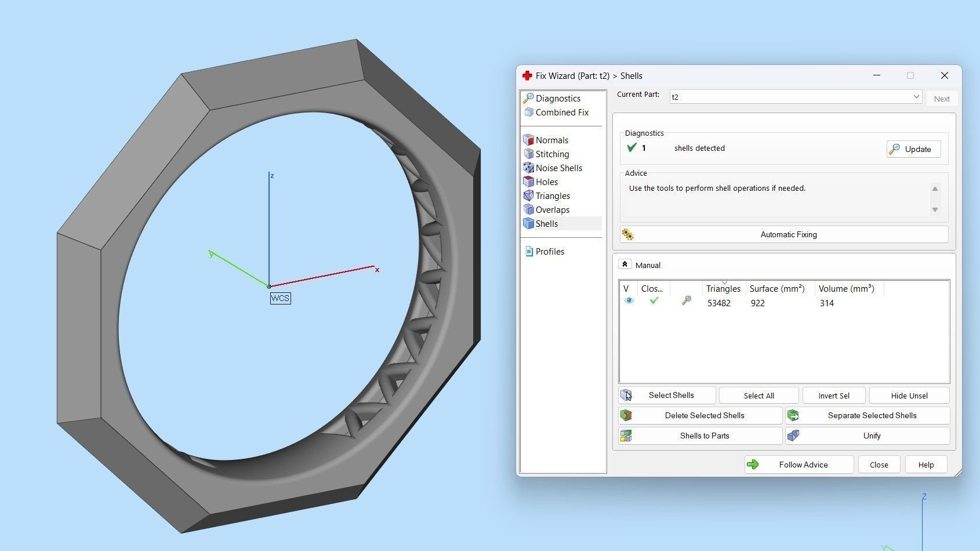The height and width of the screenshot is (551, 980).
Task: Minimize the Fix Wizard window
Action: click(877, 75)
